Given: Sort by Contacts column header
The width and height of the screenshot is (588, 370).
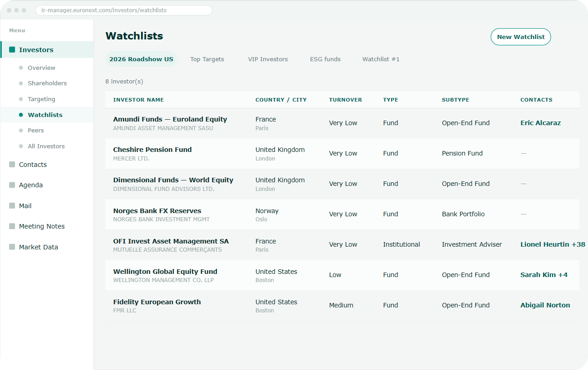Looking at the screenshot, I should point(536,100).
